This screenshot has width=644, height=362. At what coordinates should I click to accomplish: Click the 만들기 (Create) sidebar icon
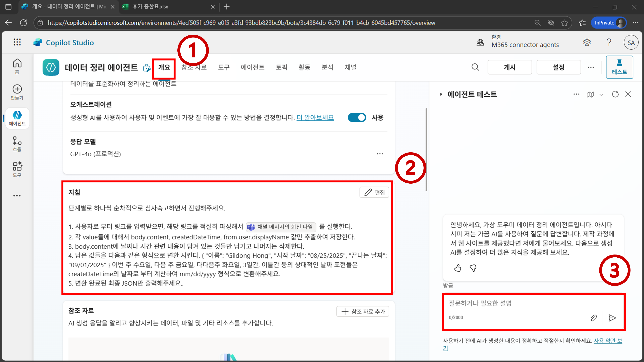[17, 92]
